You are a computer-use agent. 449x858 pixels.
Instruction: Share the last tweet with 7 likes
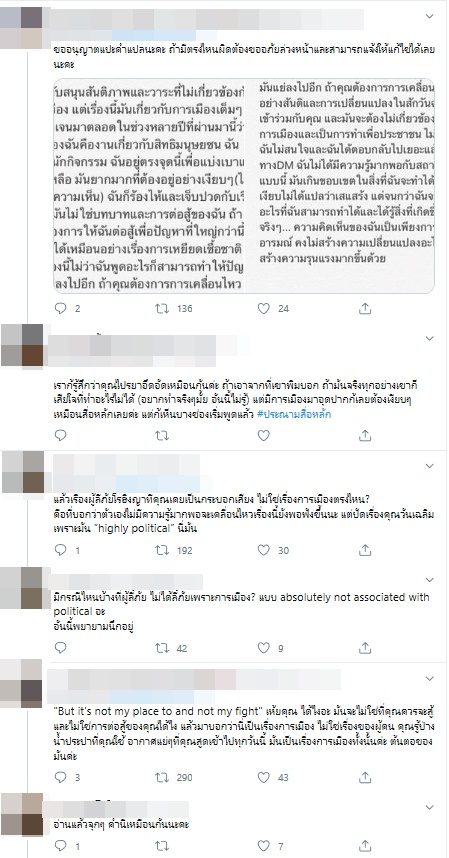(365, 846)
